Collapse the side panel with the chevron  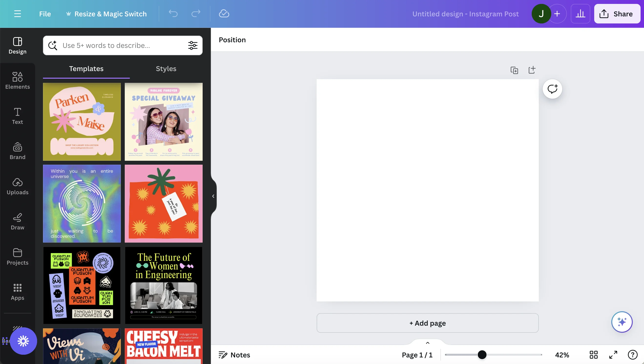pos(213,196)
